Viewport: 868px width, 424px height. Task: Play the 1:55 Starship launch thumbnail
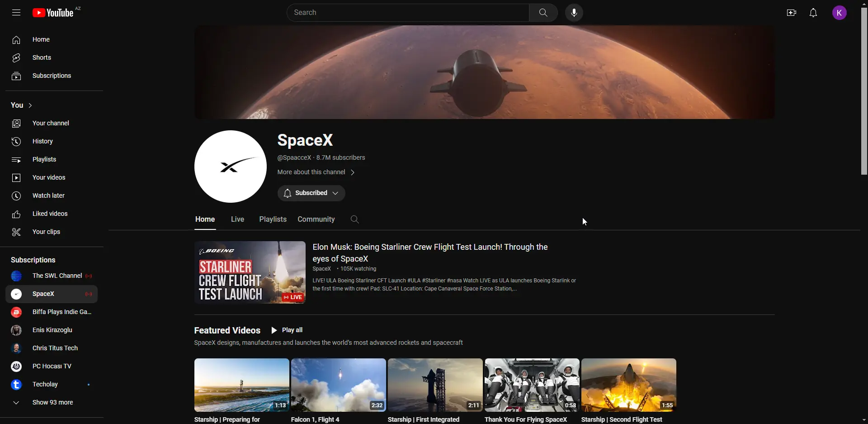coord(629,385)
